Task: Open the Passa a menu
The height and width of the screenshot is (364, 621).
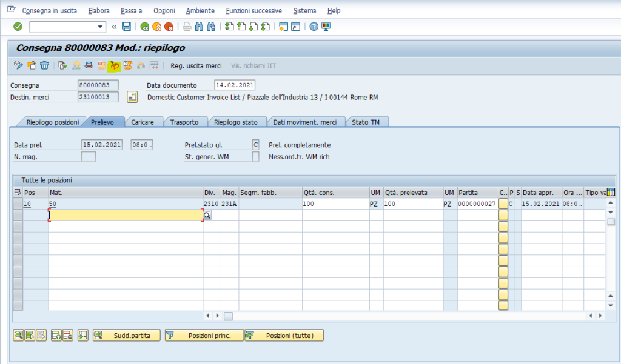Action: click(132, 11)
